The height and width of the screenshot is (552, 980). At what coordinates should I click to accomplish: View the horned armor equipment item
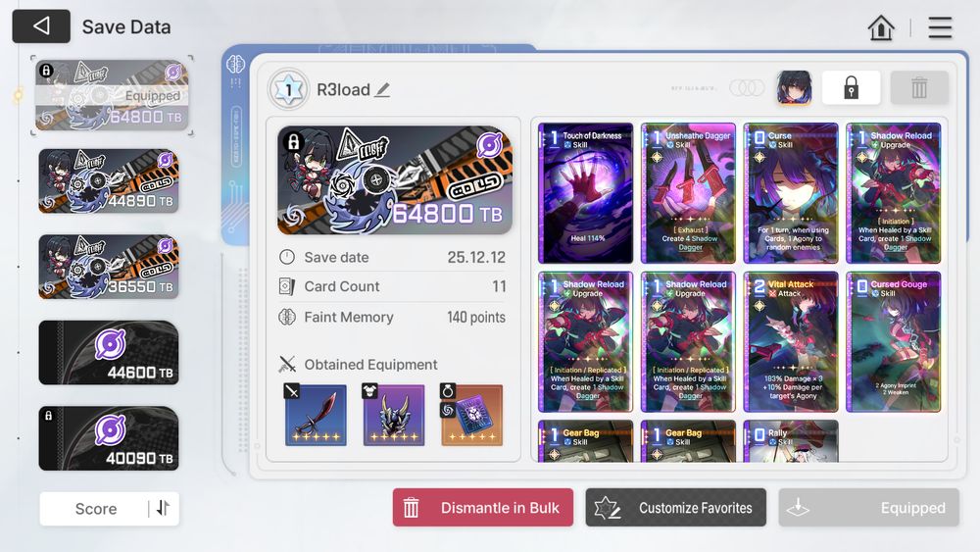pyautogui.click(x=394, y=415)
